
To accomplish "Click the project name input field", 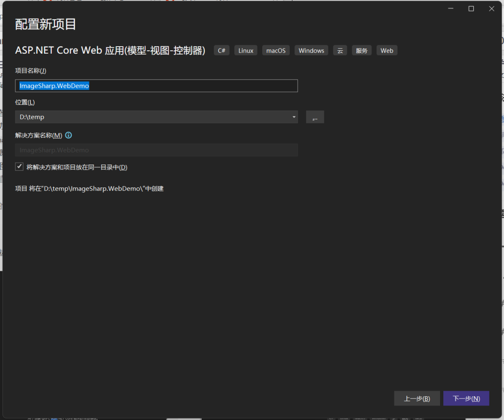I will click(x=156, y=86).
